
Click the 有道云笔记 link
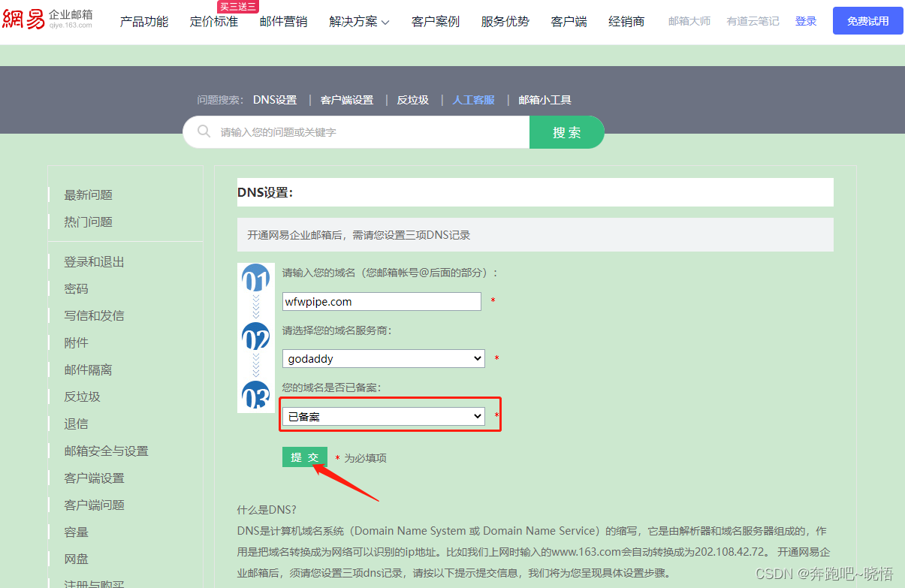coord(753,21)
